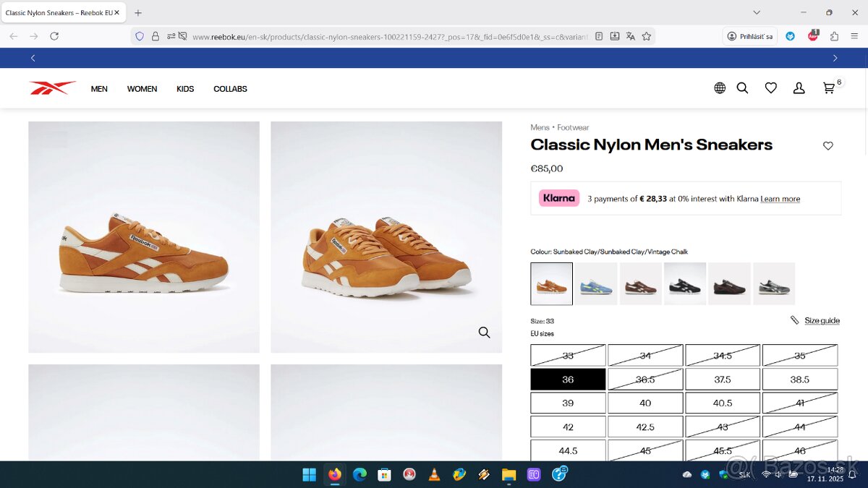Select size 40

pyautogui.click(x=645, y=403)
